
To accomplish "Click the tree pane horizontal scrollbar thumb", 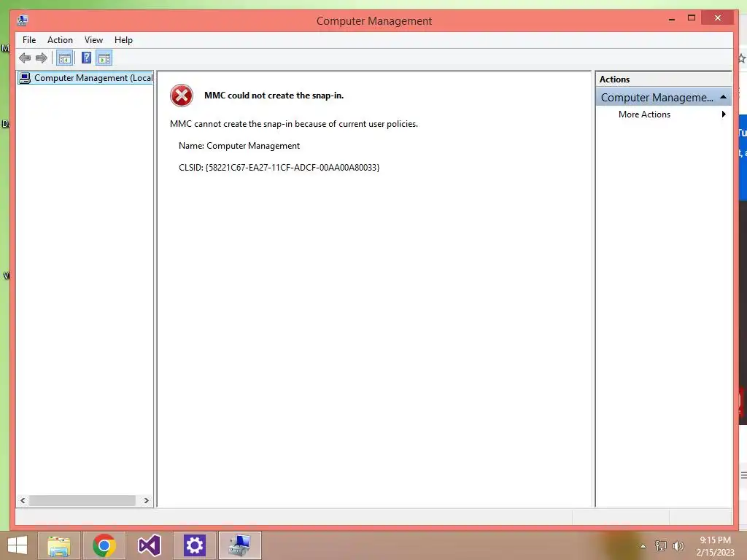I will point(82,500).
